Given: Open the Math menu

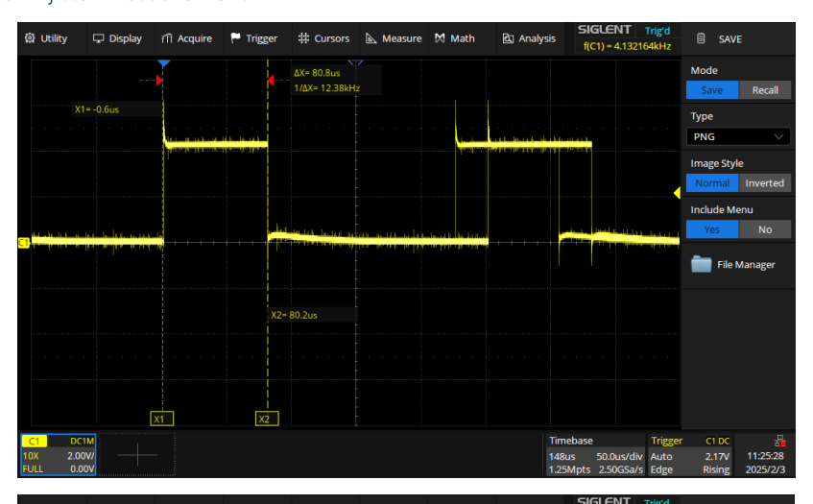Looking at the screenshot, I should point(455,38).
